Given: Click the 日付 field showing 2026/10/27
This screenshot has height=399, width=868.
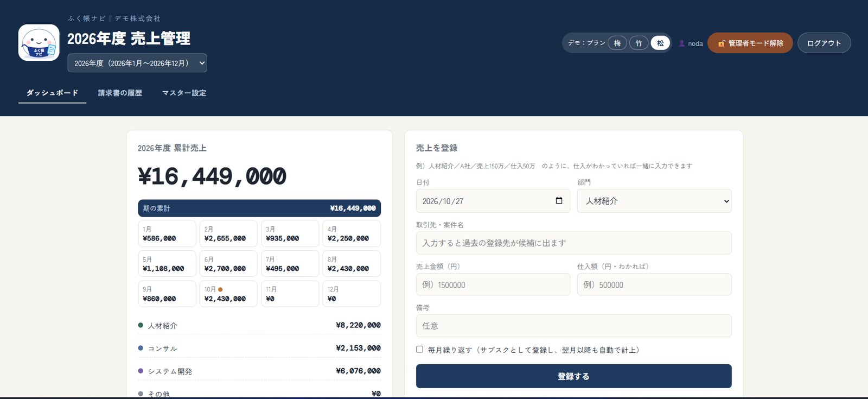Looking at the screenshot, I should [493, 201].
